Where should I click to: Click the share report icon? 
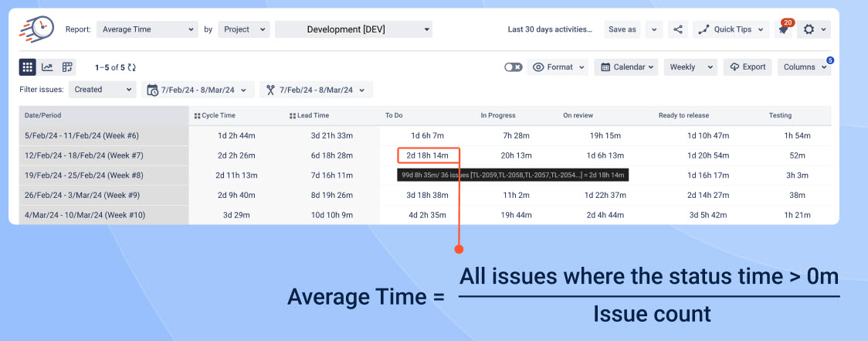(x=678, y=29)
